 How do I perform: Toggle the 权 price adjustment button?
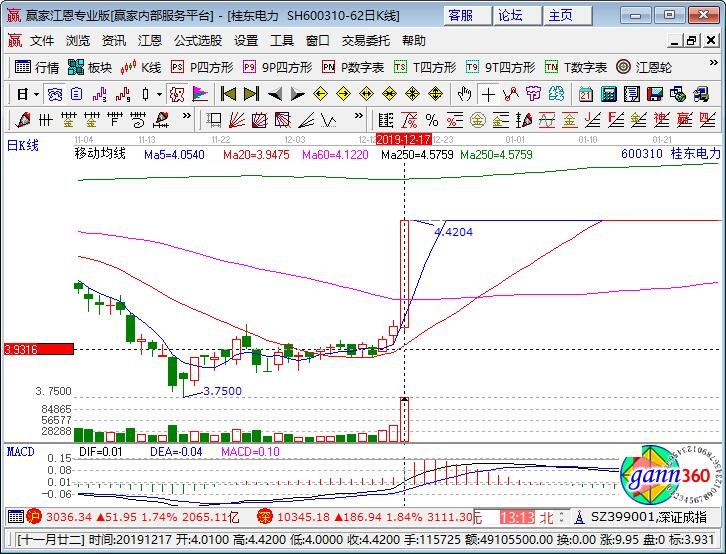point(177,94)
